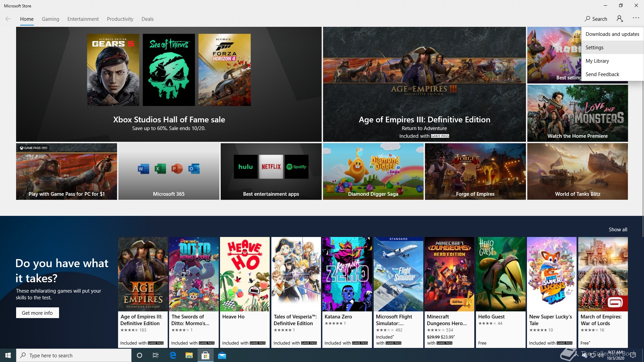The height and width of the screenshot is (362, 644).
Task: Click the PowerPoint icon in Microsoft 365 tile
Action: click(177, 168)
